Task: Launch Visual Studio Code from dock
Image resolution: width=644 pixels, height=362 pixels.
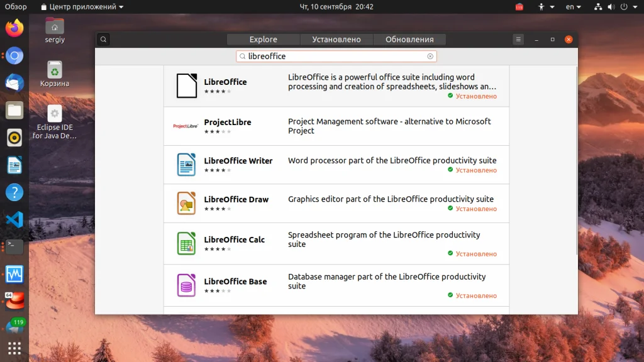Action: [14, 219]
